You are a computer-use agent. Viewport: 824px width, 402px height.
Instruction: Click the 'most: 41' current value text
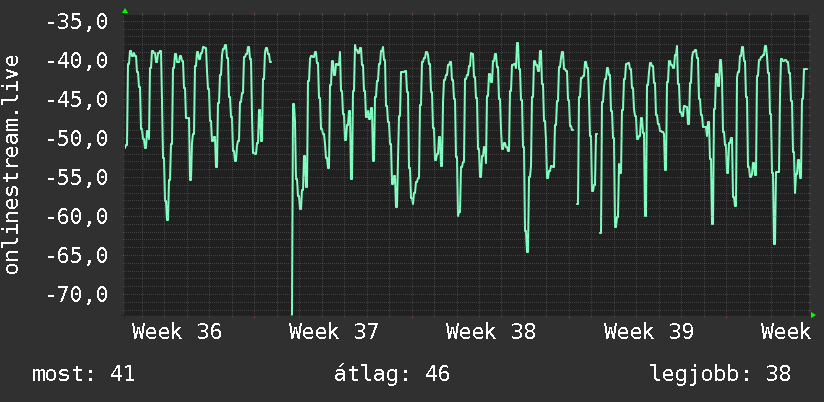point(84,374)
